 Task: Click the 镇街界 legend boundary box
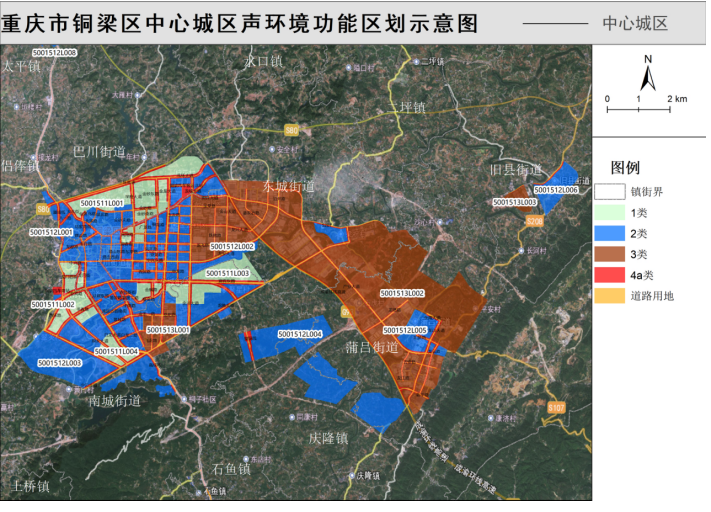pyautogui.click(x=609, y=191)
